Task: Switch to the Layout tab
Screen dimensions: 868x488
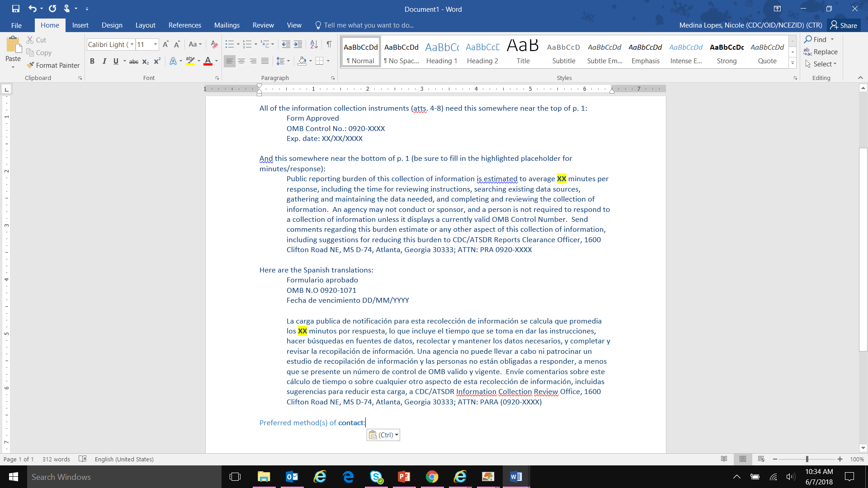Action: [x=145, y=25]
